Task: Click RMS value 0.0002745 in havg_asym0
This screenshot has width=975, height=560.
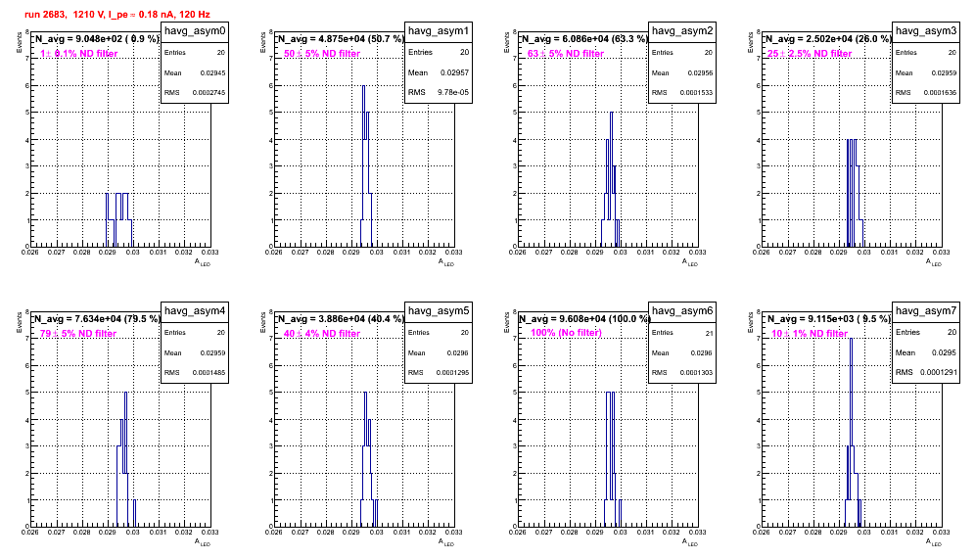Action: [x=209, y=92]
